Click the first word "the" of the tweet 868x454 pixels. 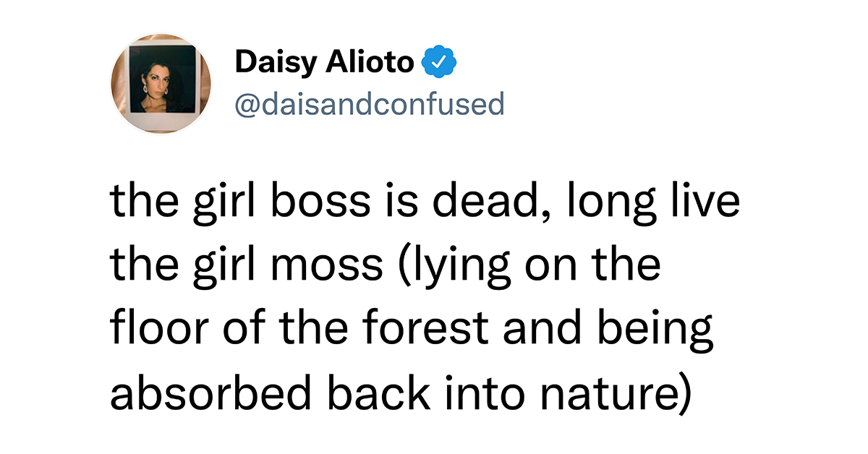141,202
